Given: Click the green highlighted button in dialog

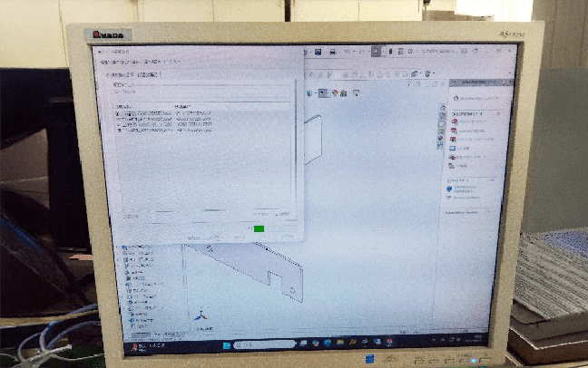Looking at the screenshot, I should (x=260, y=230).
